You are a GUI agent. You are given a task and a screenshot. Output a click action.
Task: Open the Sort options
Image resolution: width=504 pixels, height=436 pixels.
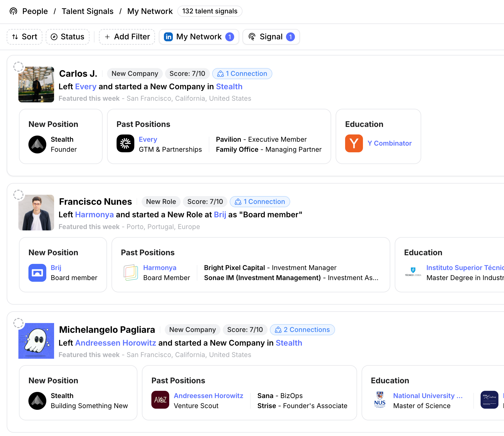pos(25,37)
